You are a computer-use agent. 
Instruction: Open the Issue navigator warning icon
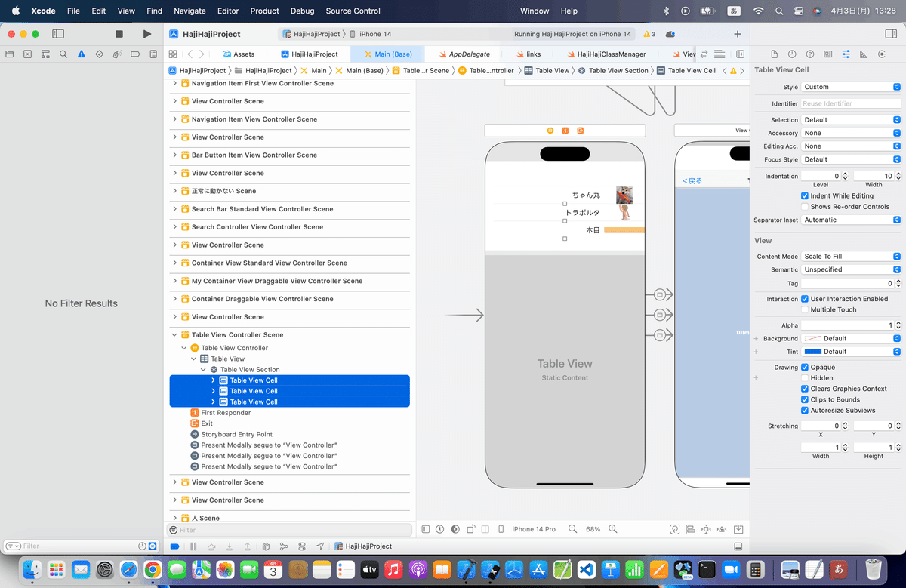click(x=82, y=54)
